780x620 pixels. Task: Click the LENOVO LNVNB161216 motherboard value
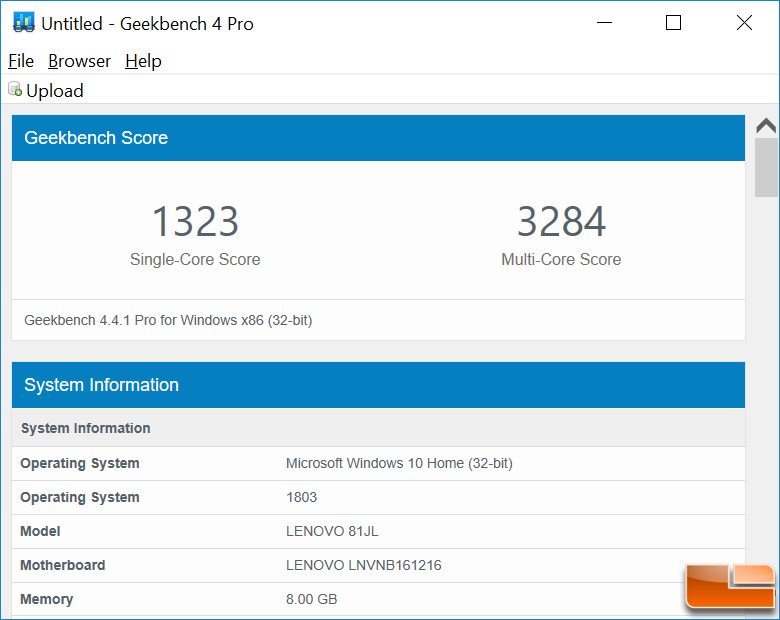[364, 565]
